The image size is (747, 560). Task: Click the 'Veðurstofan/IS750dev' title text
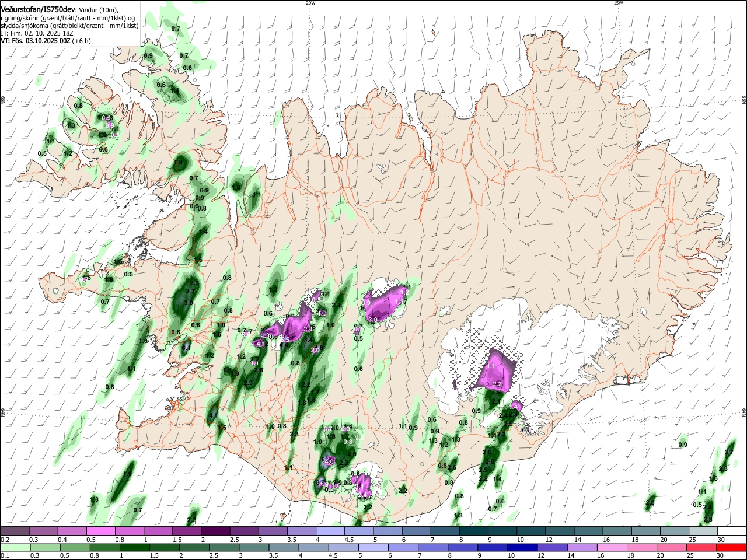pos(38,9)
